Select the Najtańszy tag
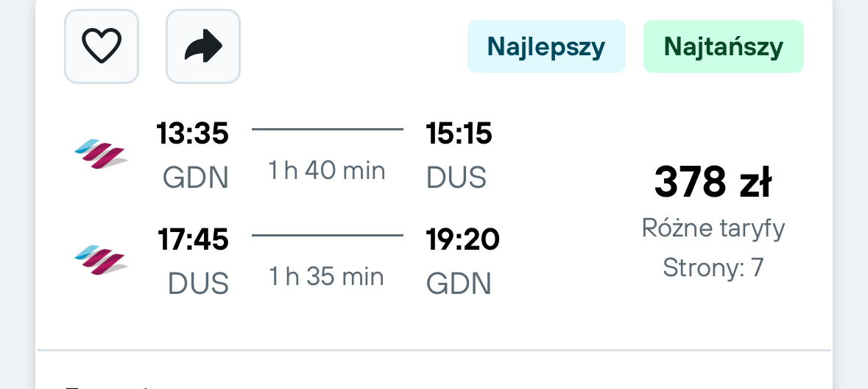Screen dimensions: 868x389 coord(724,46)
